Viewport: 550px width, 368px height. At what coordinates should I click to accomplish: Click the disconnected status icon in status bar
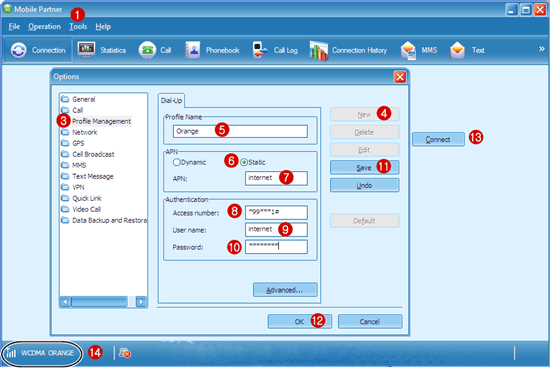[x=125, y=353]
